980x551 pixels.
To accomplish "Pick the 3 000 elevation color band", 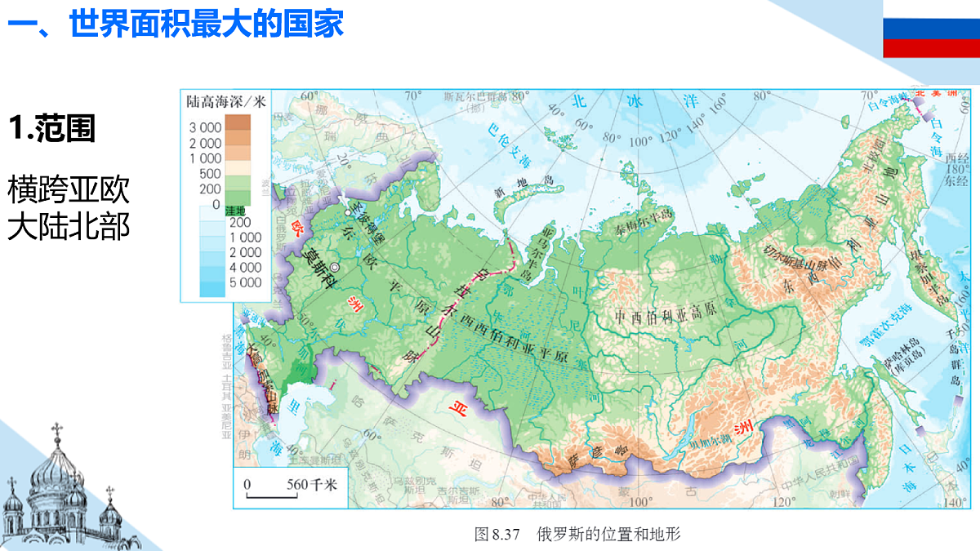I will (238, 123).
